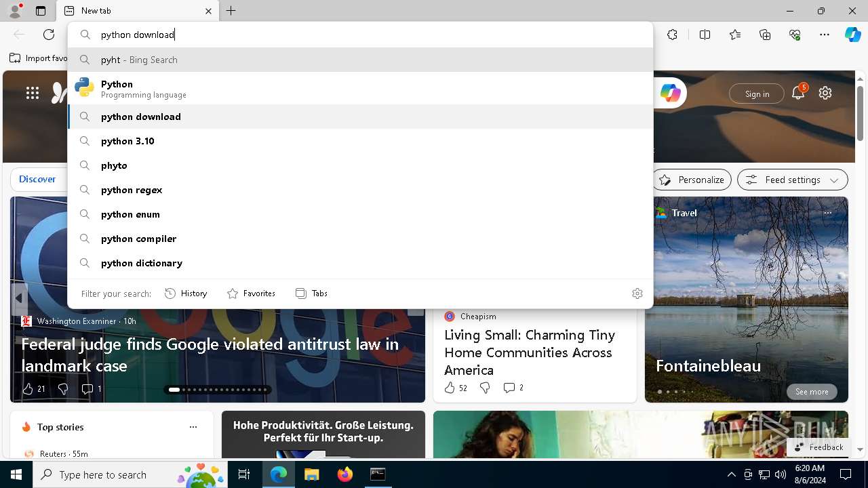Open address bar search settings gear

coord(637,293)
